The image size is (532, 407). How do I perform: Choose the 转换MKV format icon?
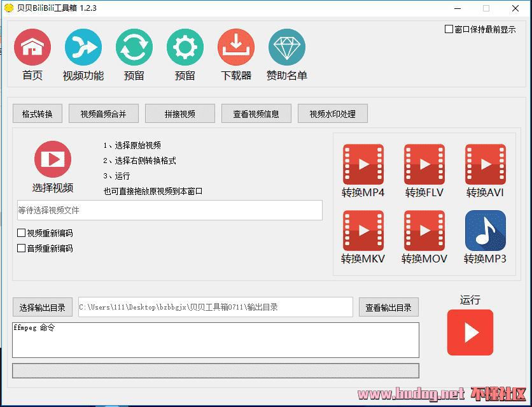pyautogui.click(x=363, y=231)
